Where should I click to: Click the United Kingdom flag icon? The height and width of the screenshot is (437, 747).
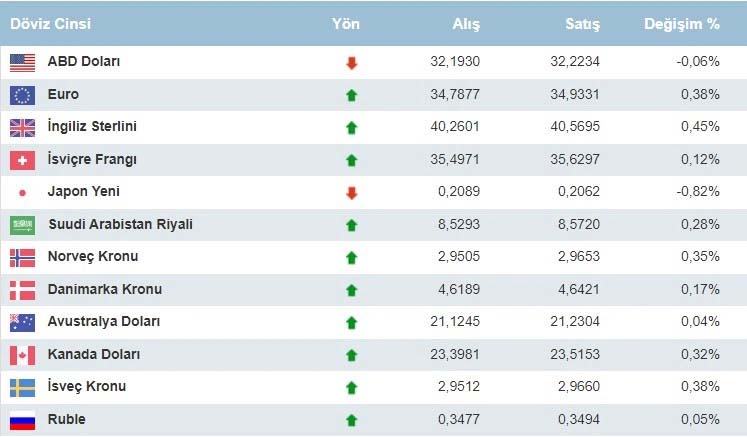click(x=22, y=127)
